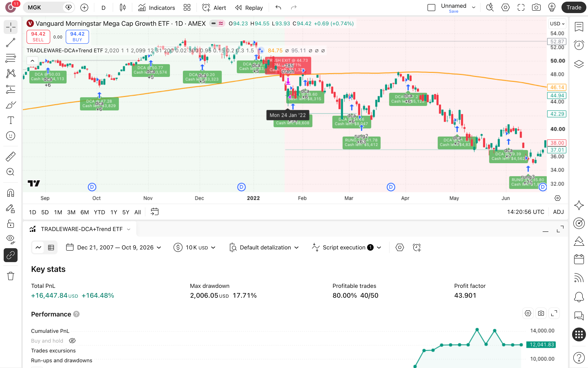Toggle ADJ adjusted data

click(558, 212)
